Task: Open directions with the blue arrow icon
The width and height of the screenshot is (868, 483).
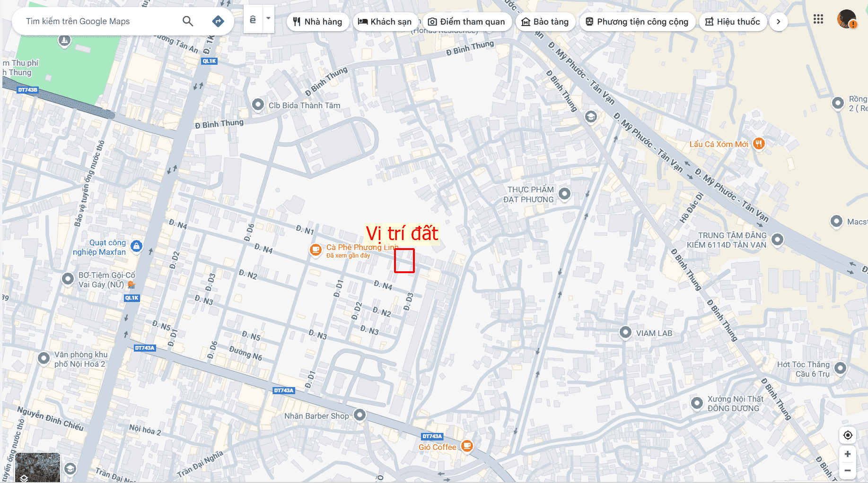Action: click(x=218, y=21)
